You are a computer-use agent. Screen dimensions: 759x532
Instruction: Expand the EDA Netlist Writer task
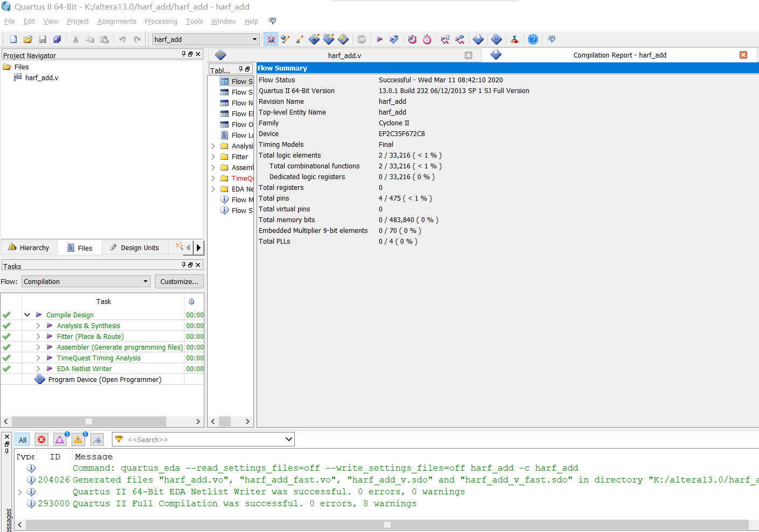click(x=38, y=369)
